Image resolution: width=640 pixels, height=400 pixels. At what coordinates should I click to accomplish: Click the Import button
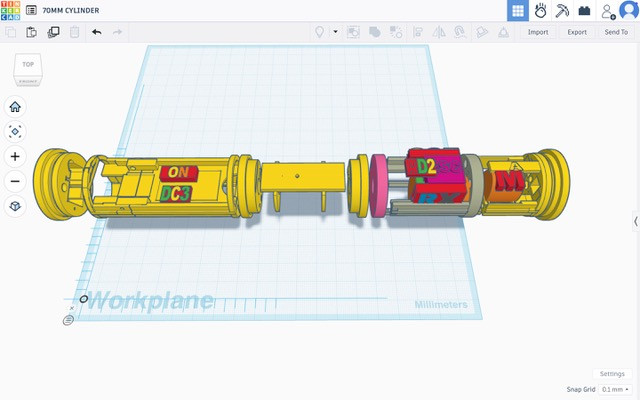[538, 32]
